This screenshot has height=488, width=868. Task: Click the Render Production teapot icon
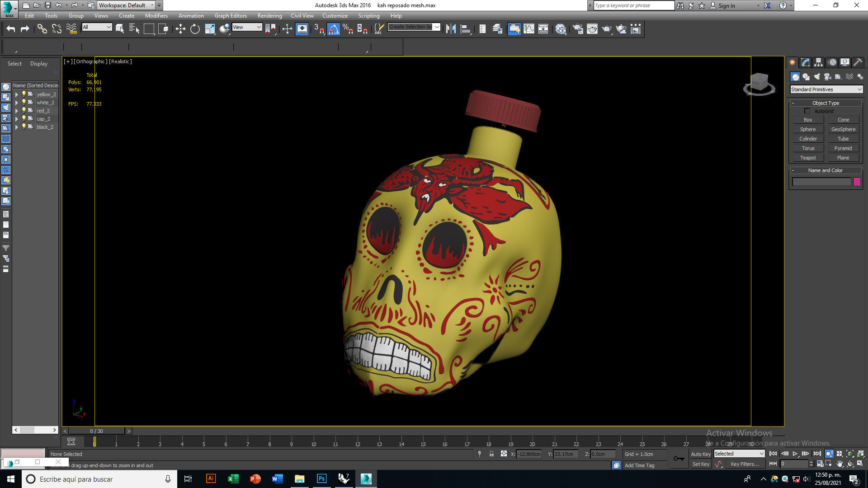click(607, 29)
